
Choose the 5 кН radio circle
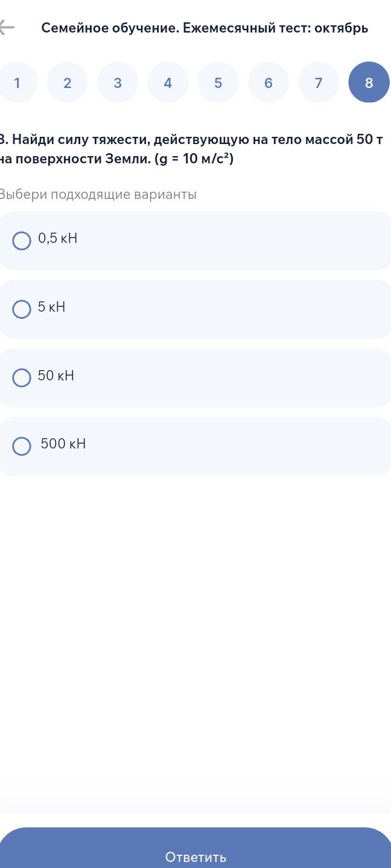pyautogui.click(x=22, y=309)
